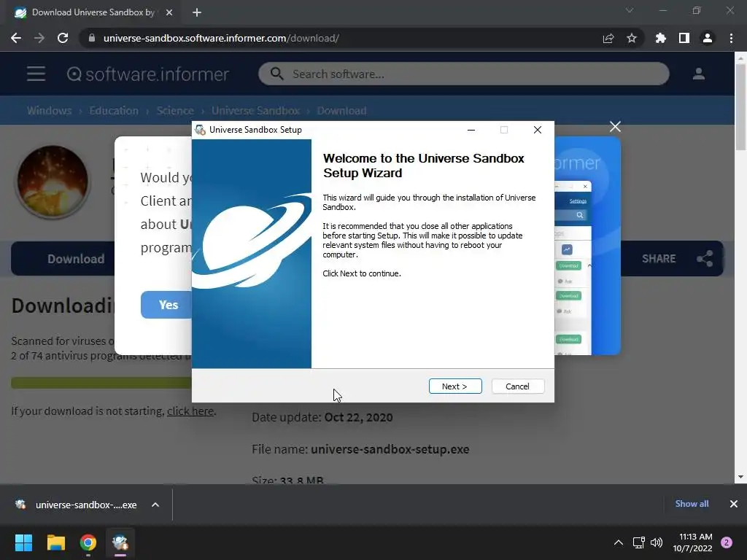Viewport: 747px width, 560px height.
Task: Click the Setup installer taskbar icon
Action: point(120,542)
